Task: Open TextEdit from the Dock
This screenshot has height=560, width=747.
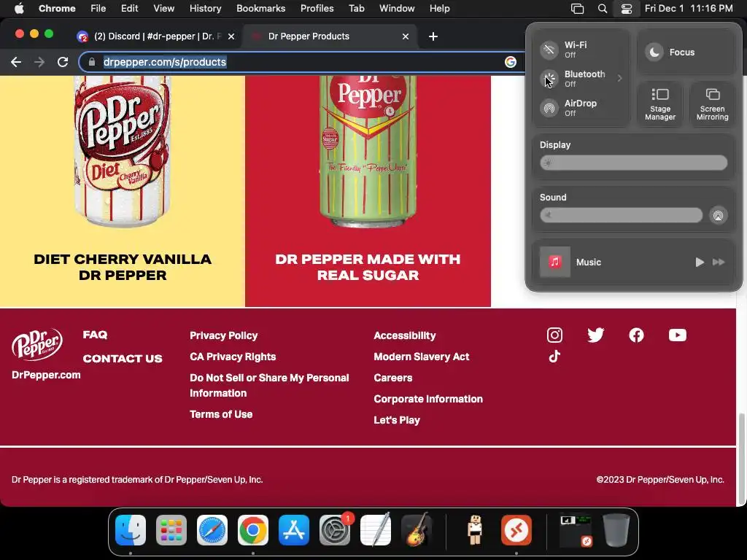Action: [376, 530]
